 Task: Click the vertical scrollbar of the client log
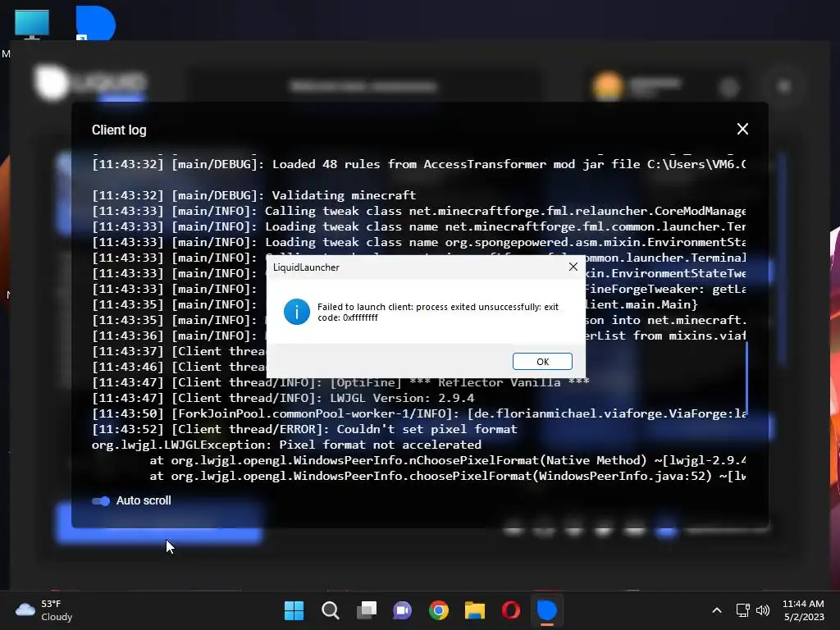click(x=746, y=377)
